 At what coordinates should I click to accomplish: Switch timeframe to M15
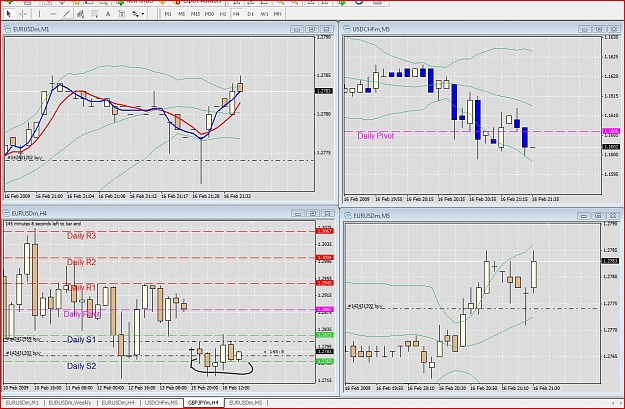tap(195, 14)
